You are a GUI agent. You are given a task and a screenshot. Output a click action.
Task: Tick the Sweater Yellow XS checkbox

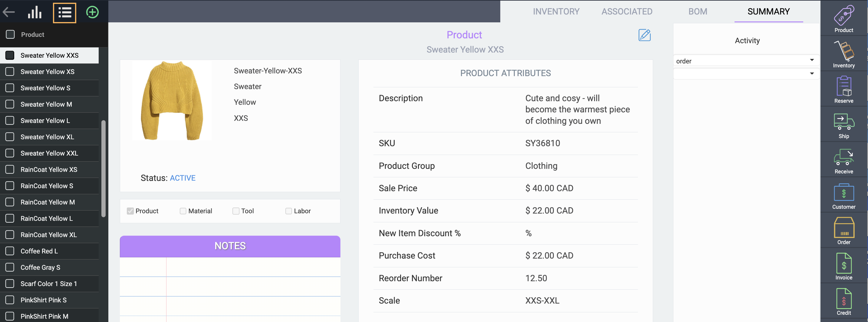10,72
